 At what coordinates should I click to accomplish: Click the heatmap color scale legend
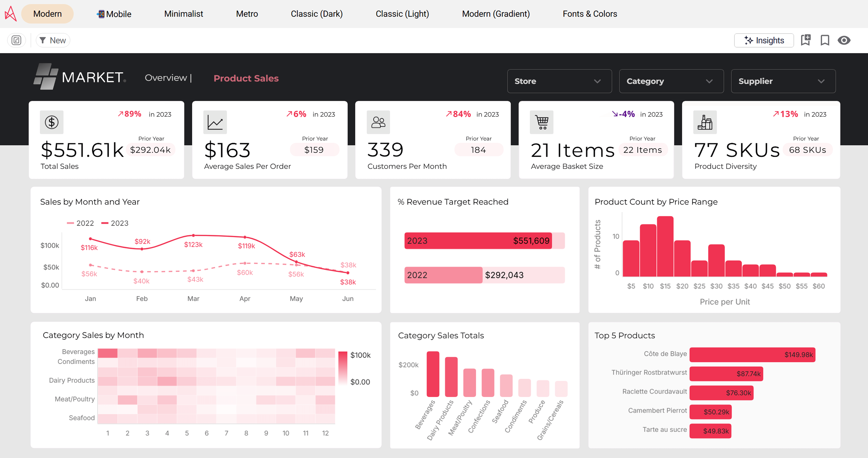pyautogui.click(x=343, y=368)
